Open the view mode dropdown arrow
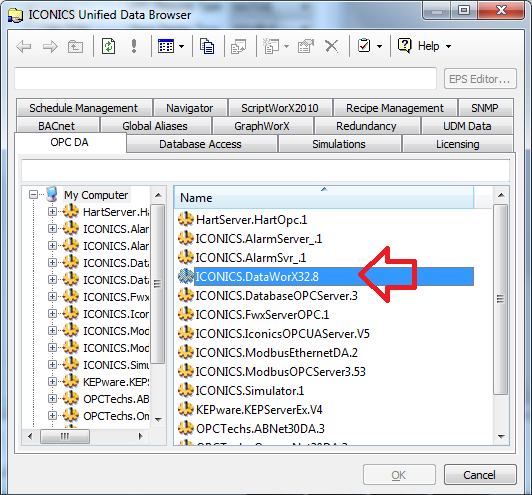 click(182, 46)
